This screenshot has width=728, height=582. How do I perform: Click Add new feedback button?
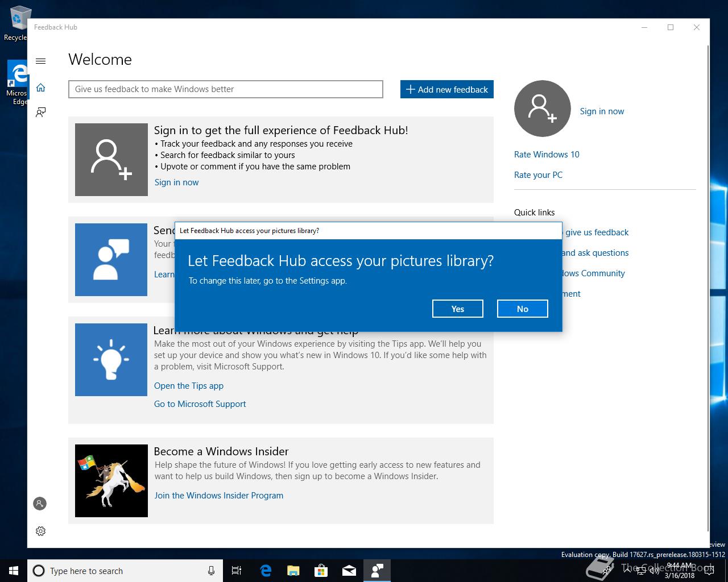click(447, 89)
